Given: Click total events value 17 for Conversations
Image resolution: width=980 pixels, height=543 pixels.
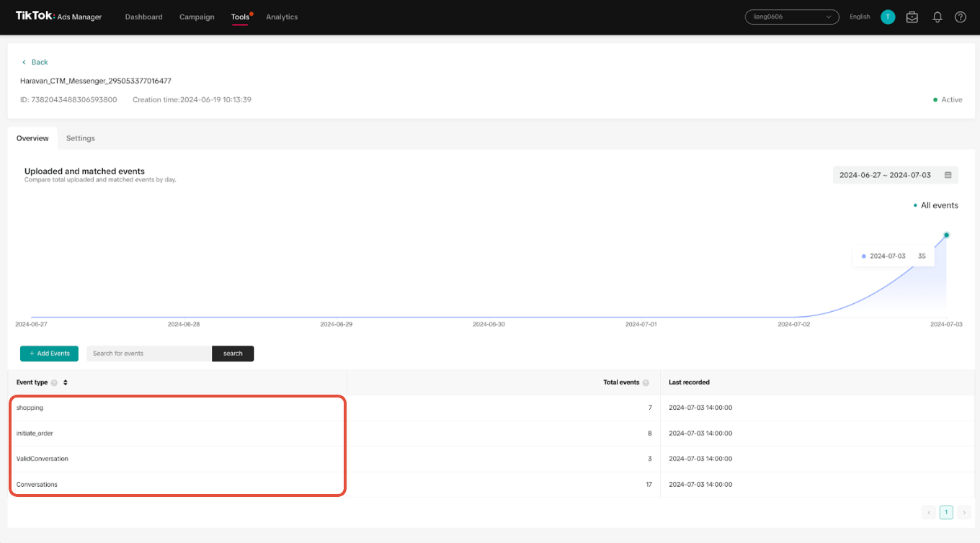Looking at the screenshot, I should coord(649,485).
